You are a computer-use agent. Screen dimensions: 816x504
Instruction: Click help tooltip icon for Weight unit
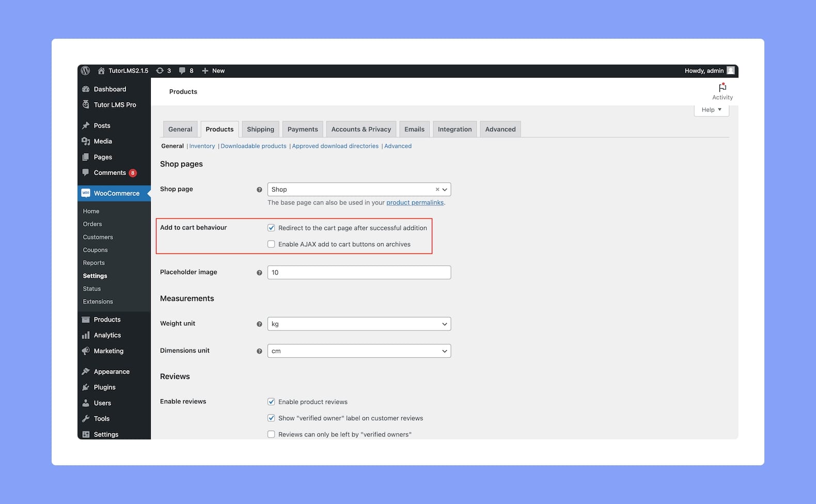pos(259,324)
